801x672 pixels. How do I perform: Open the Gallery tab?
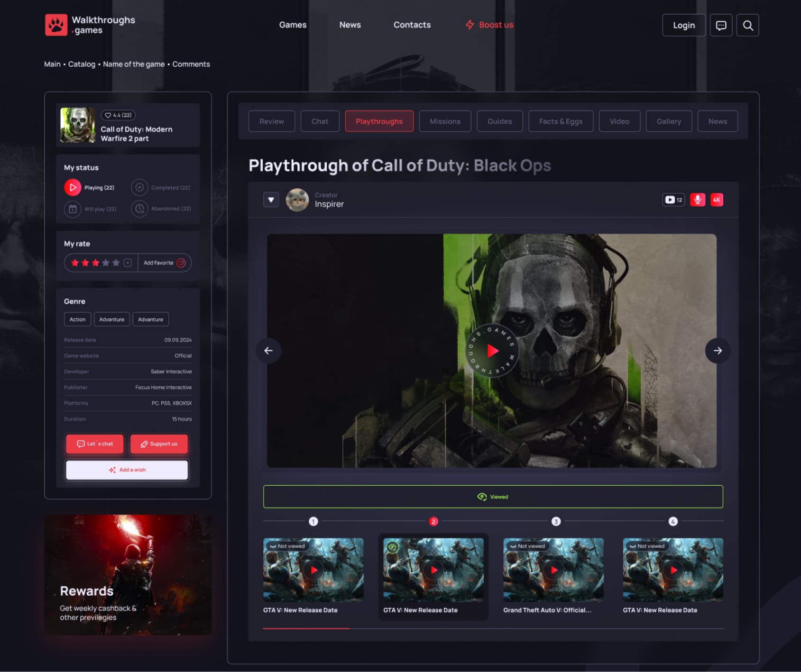(x=669, y=121)
